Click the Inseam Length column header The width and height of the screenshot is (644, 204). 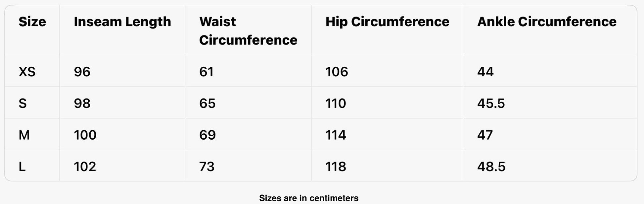(x=122, y=22)
